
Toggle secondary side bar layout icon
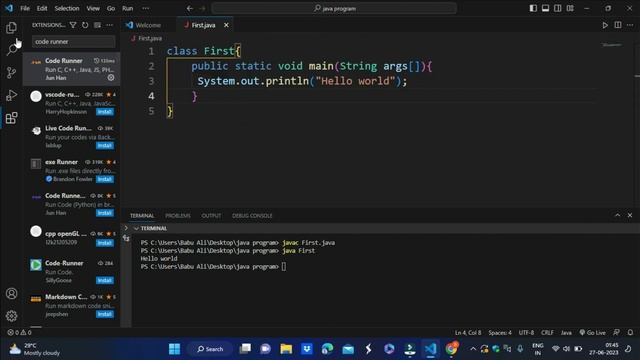558,8
